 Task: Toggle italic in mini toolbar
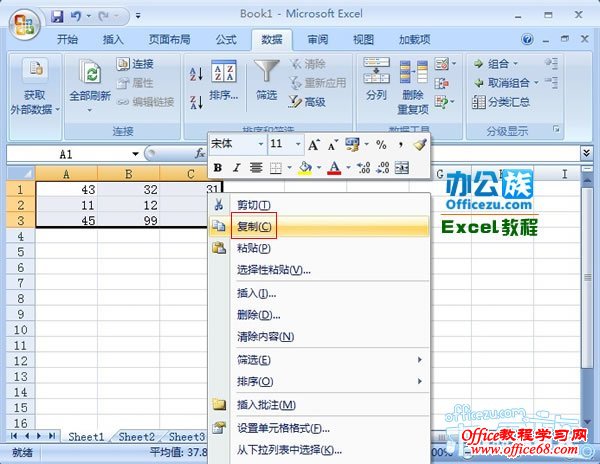(x=237, y=168)
